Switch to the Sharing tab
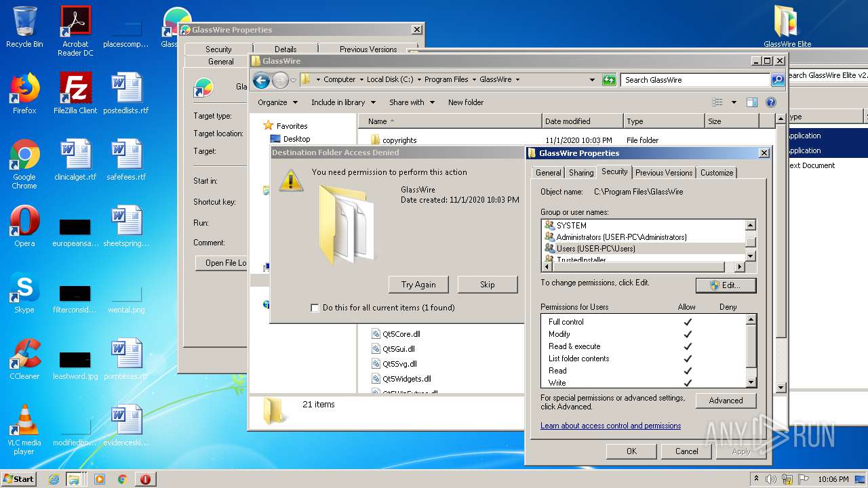 click(581, 173)
